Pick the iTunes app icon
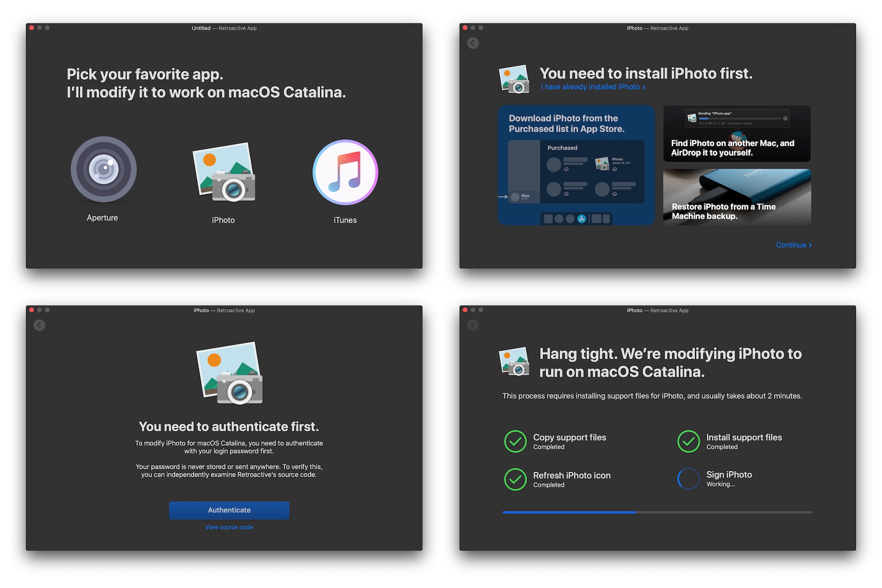The width and height of the screenshot is (882, 588). pyautogui.click(x=345, y=172)
